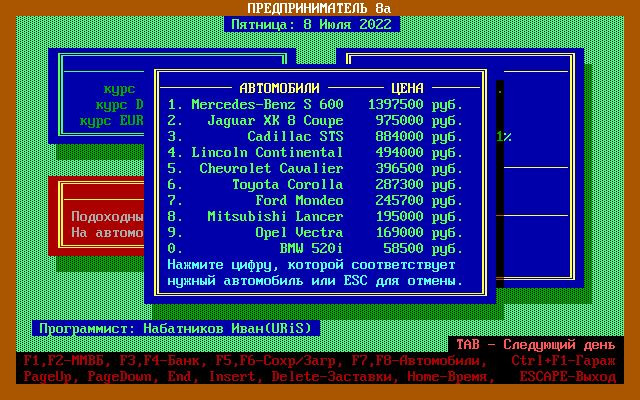
Task: Click the price 58500 руб.
Action: (424, 248)
